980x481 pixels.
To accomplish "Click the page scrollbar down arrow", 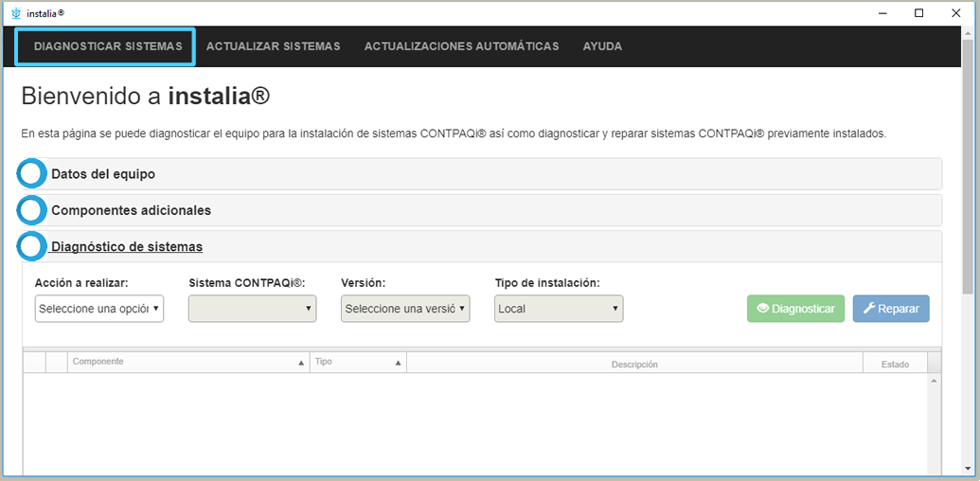I will tap(971, 468).
